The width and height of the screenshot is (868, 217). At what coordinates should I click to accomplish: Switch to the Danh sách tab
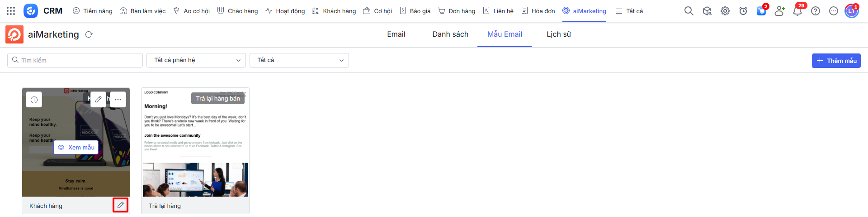450,34
